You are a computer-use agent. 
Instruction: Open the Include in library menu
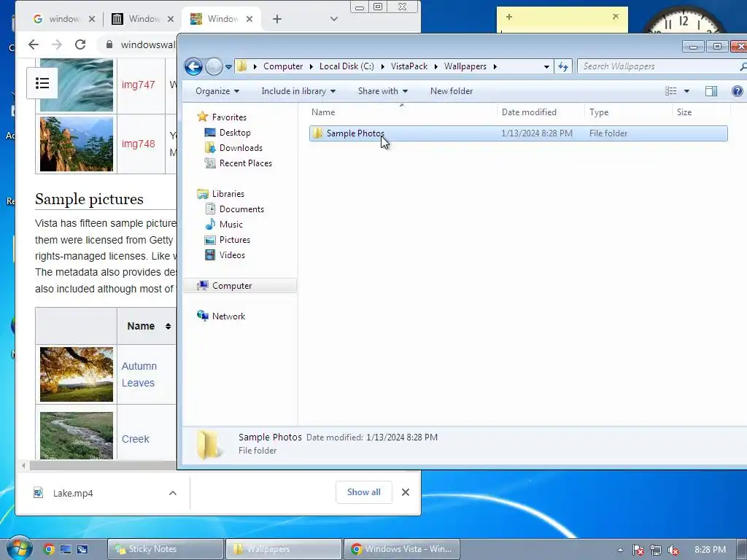[298, 91]
